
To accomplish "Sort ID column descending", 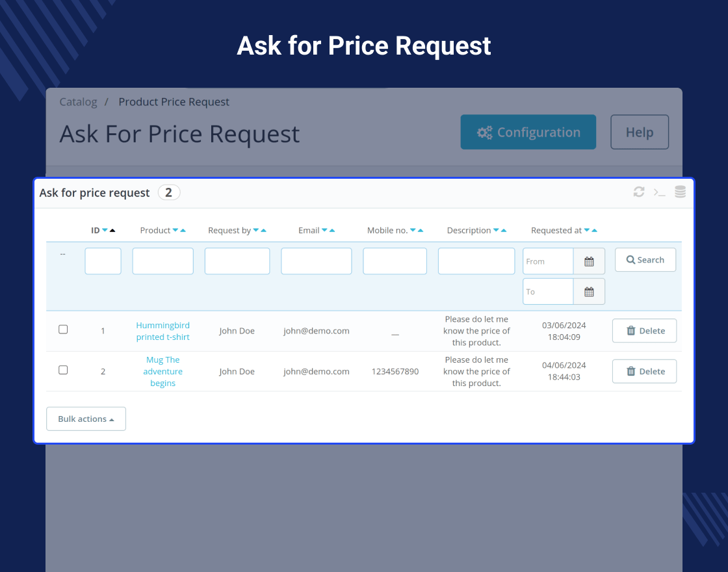I will pos(105,230).
